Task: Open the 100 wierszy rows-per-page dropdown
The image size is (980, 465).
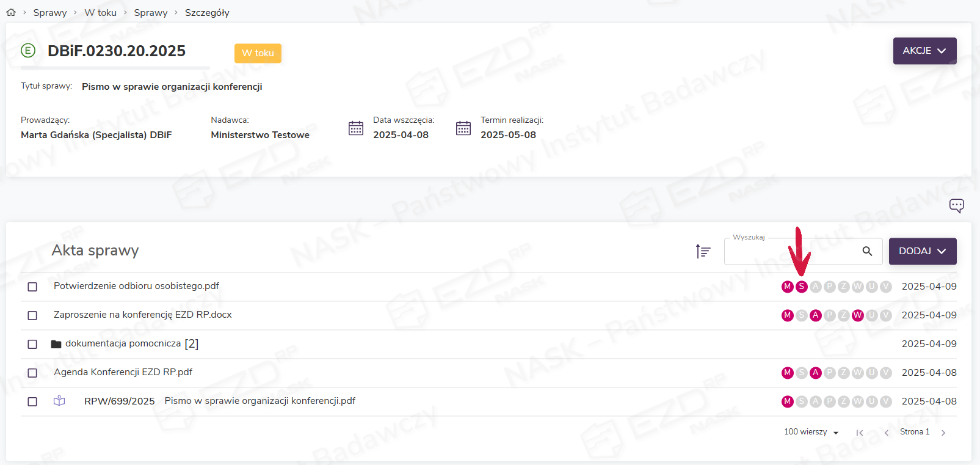Action: [x=811, y=432]
